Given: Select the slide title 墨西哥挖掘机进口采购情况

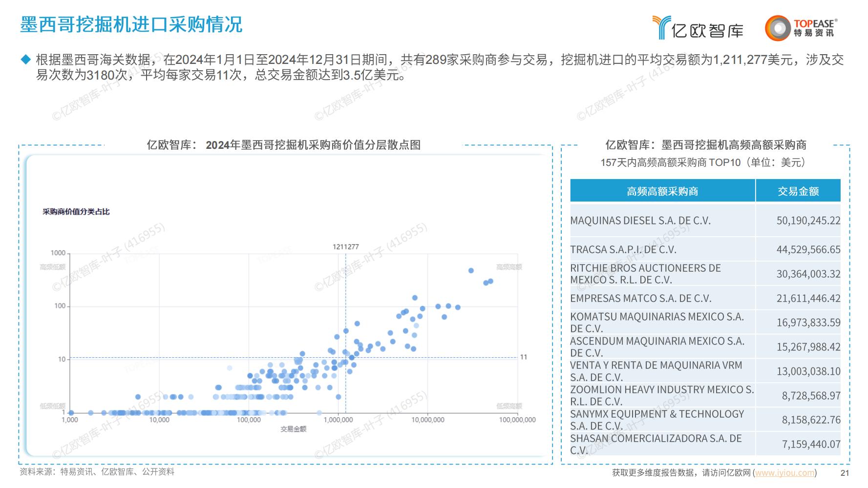Looking at the screenshot, I should click(x=131, y=24).
